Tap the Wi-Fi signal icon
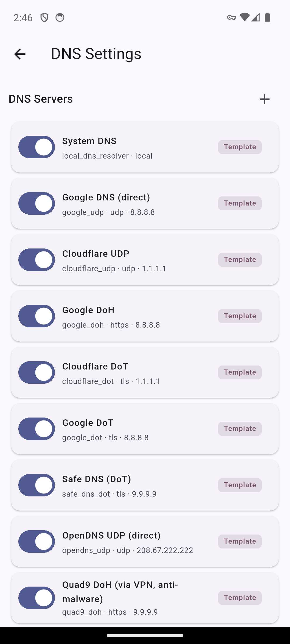 click(244, 17)
